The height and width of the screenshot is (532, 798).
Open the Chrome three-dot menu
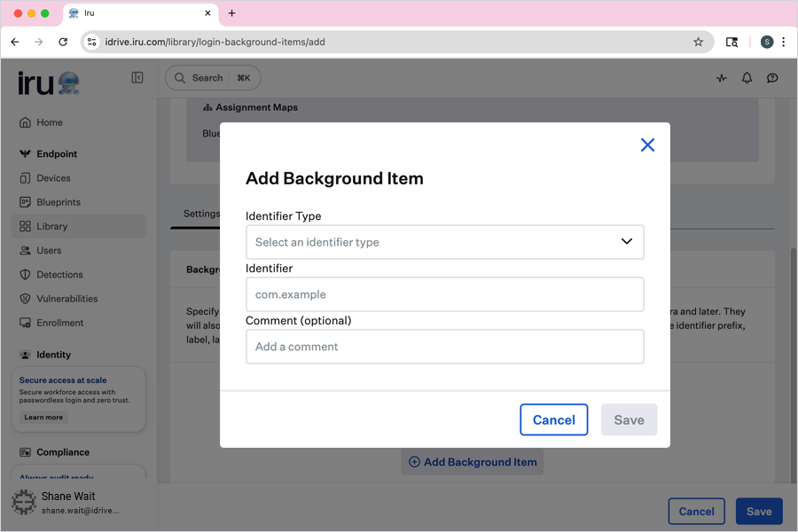784,42
